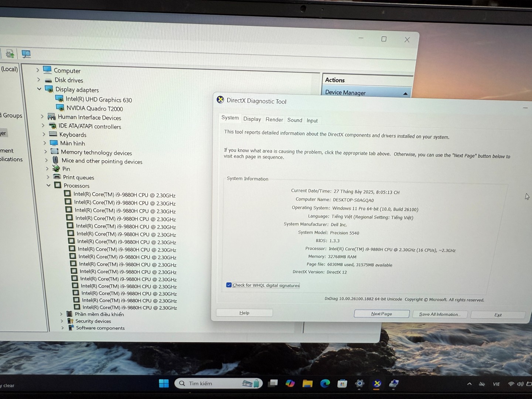Click the Tìm kiếm taskbar search box
The image size is (532, 399).
218,383
